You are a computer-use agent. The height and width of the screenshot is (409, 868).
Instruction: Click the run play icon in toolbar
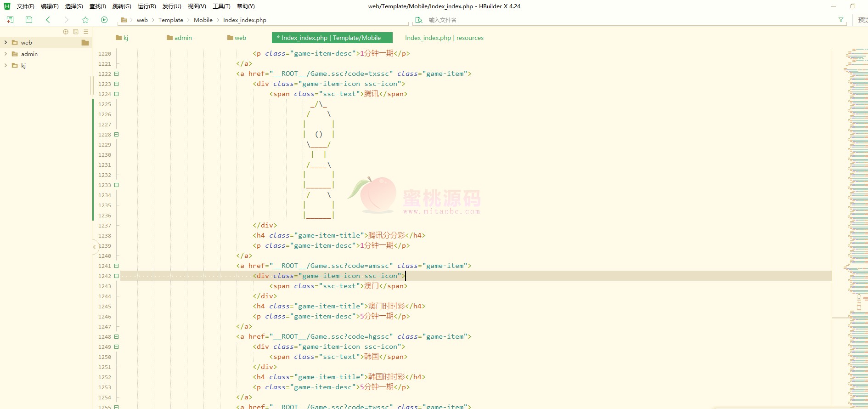tap(104, 20)
